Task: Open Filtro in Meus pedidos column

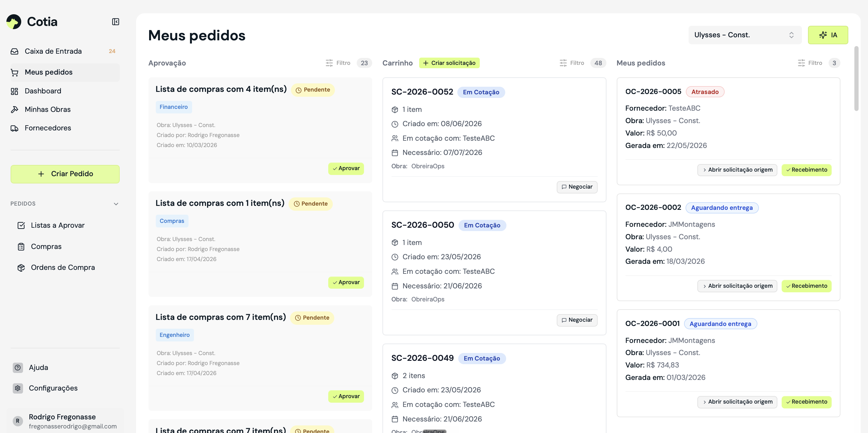Action: pyautogui.click(x=810, y=63)
